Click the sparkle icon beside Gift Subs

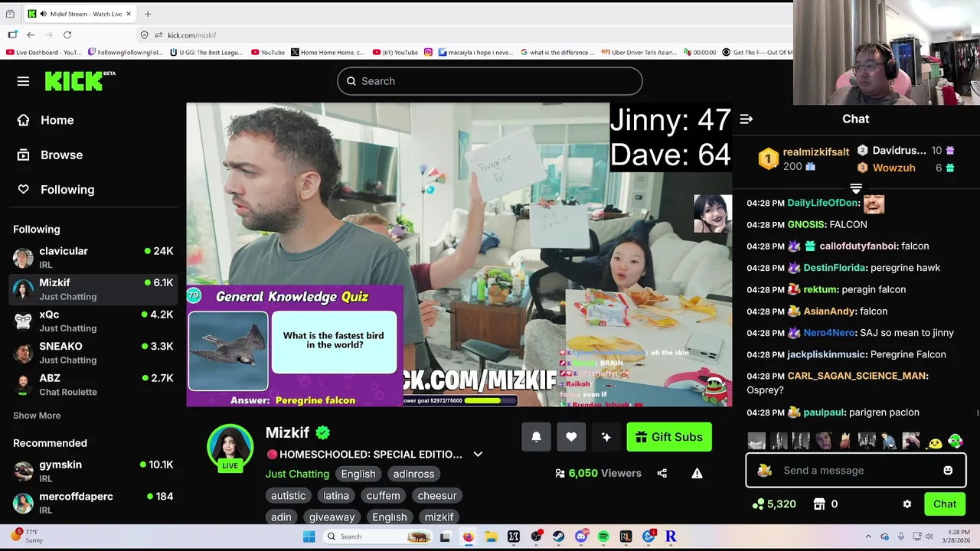click(606, 437)
